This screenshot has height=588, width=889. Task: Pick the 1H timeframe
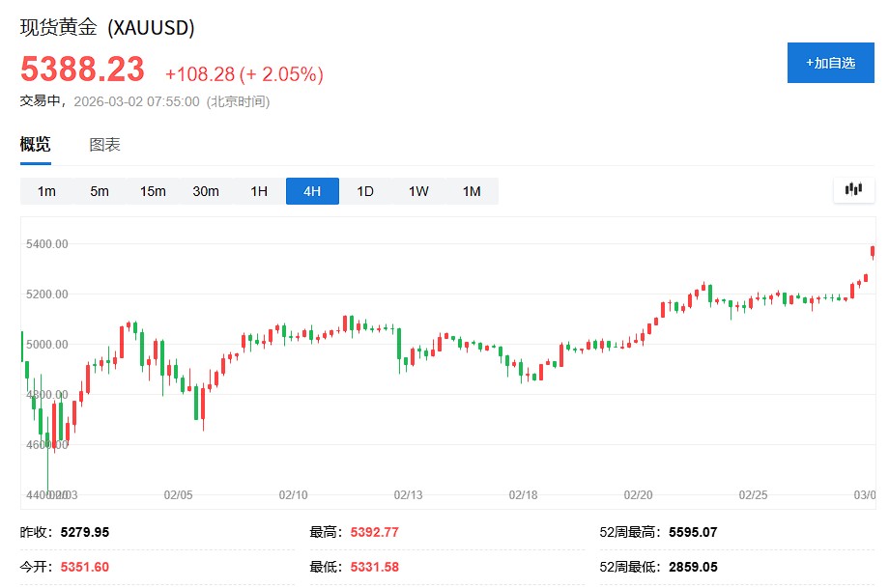[x=259, y=191]
